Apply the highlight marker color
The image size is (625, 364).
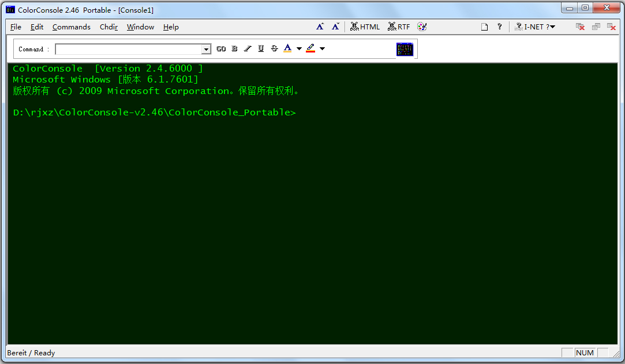(310, 48)
